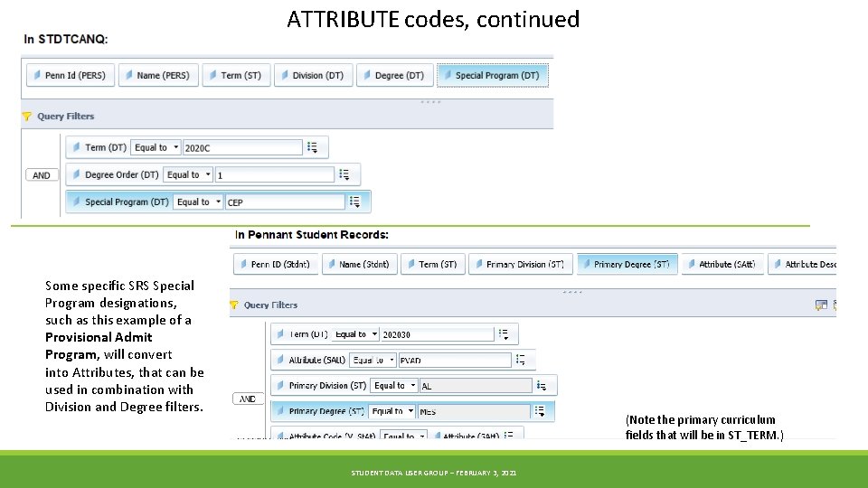Select the Attribute Desc result object

click(x=802, y=265)
